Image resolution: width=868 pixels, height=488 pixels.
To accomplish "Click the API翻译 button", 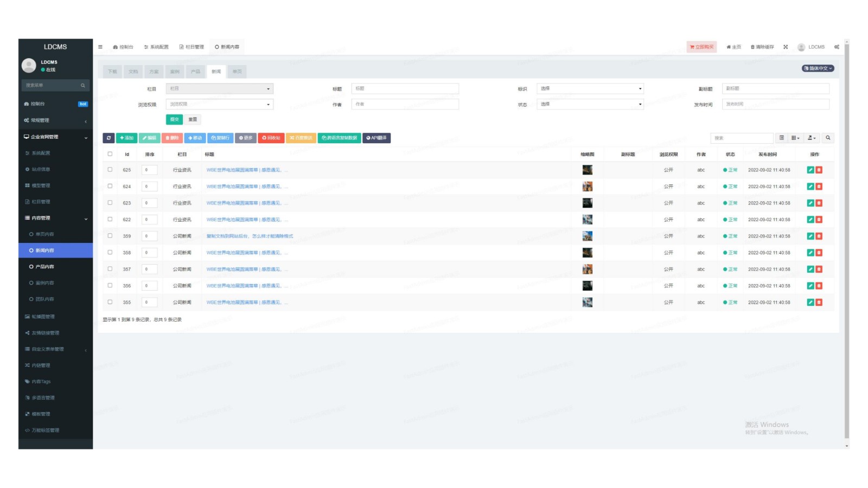I will pyautogui.click(x=376, y=138).
